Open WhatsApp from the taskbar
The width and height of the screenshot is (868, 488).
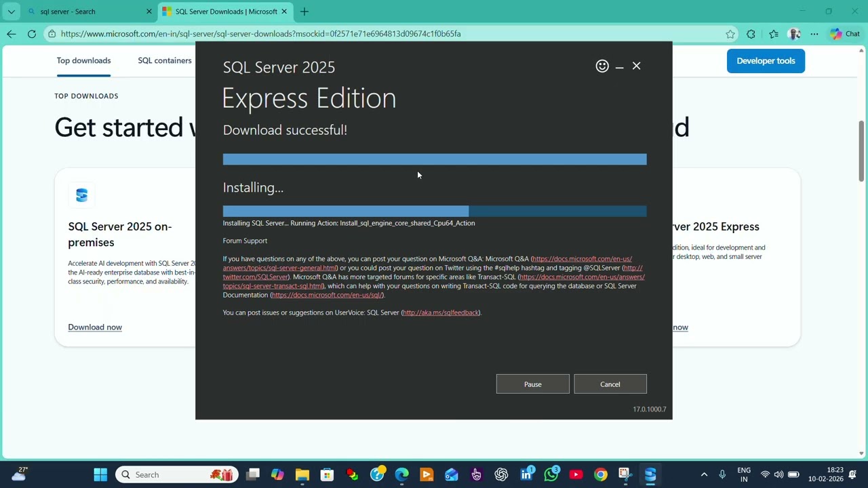(x=551, y=474)
